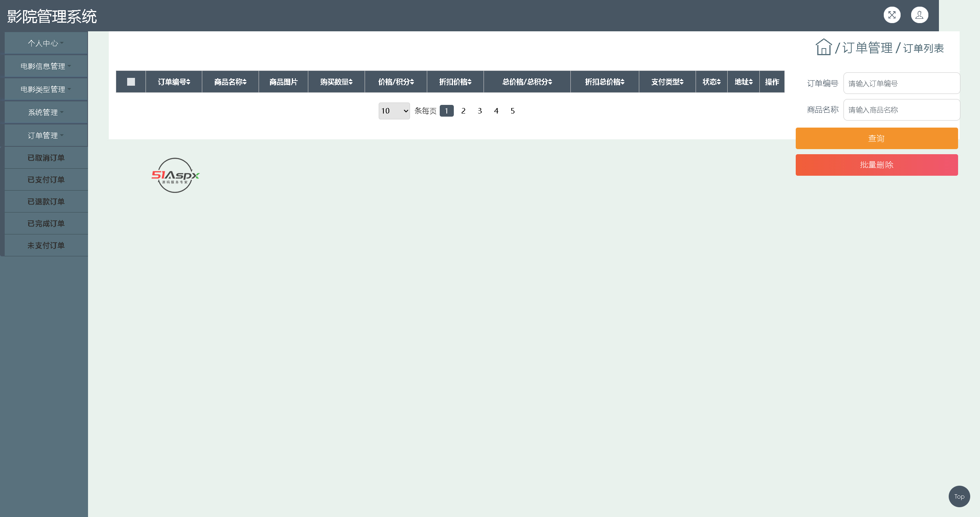The width and height of the screenshot is (980, 517).
Task: Open the user profile icon
Action: 919,15
